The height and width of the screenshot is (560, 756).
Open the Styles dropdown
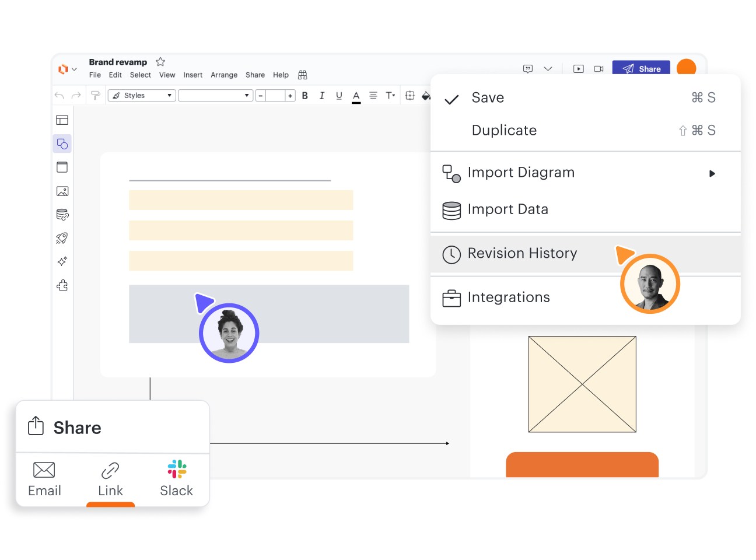142,96
